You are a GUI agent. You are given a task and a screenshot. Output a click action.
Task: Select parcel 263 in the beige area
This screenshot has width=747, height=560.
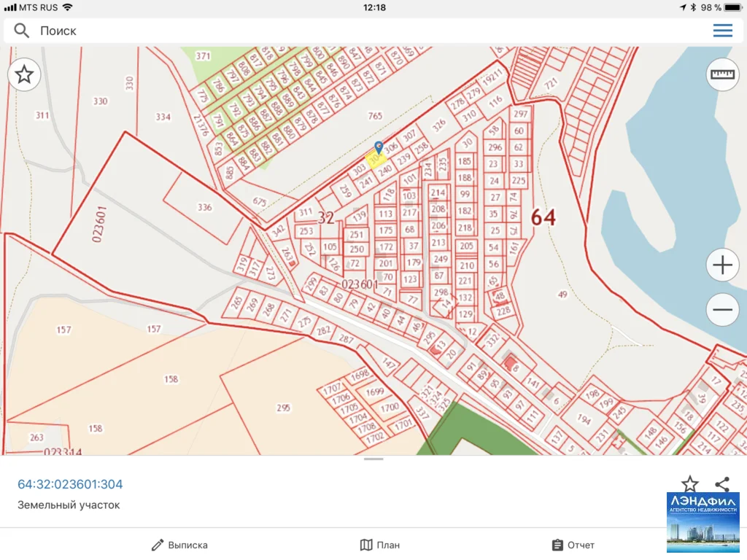coord(36,437)
